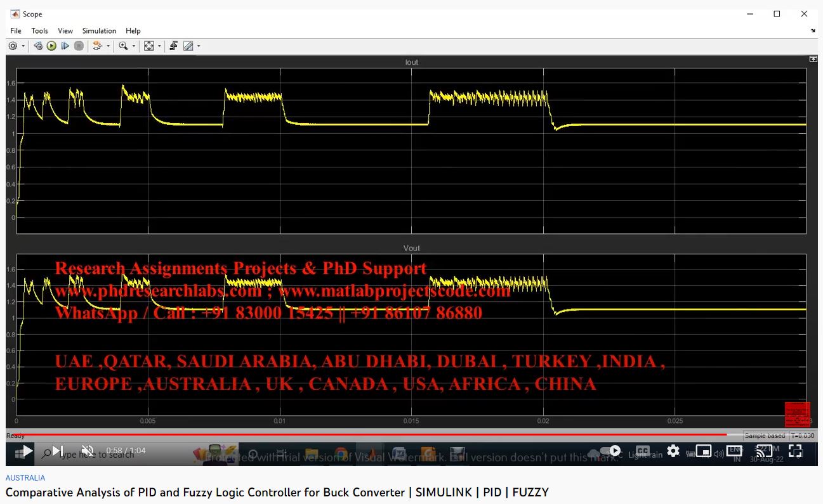The width and height of the screenshot is (823, 504).
Task: Click the AUSTRALIA link above the title
Action: click(25, 478)
